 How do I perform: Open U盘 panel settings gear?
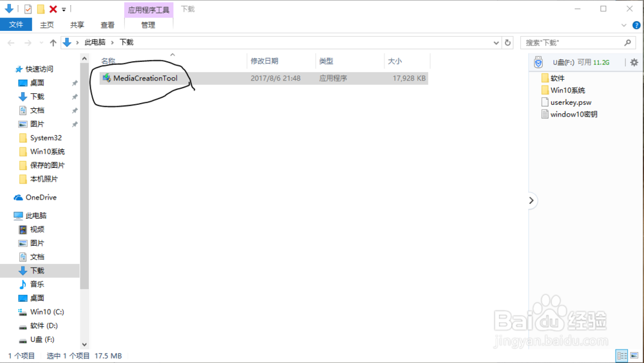[634, 62]
